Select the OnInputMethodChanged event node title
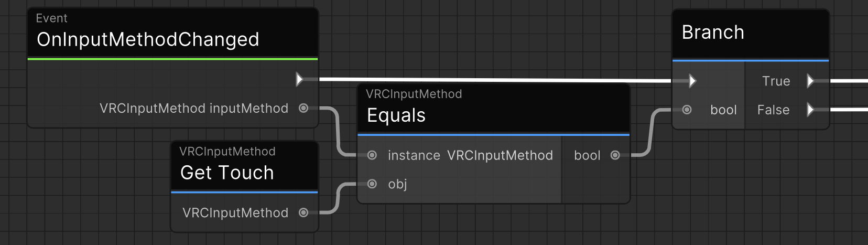This screenshot has height=245, width=868. (148, 39)
